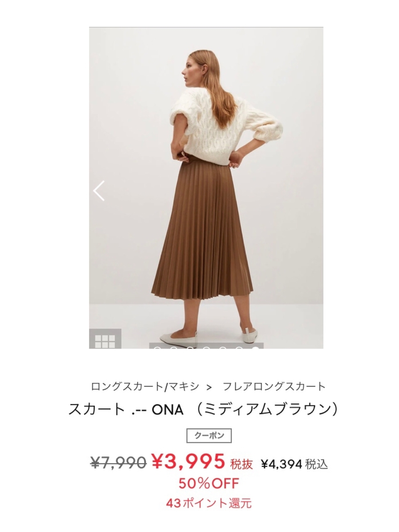Click the ¥4,394 税込 tax-included price
The image size is (399, 532).
294,464
